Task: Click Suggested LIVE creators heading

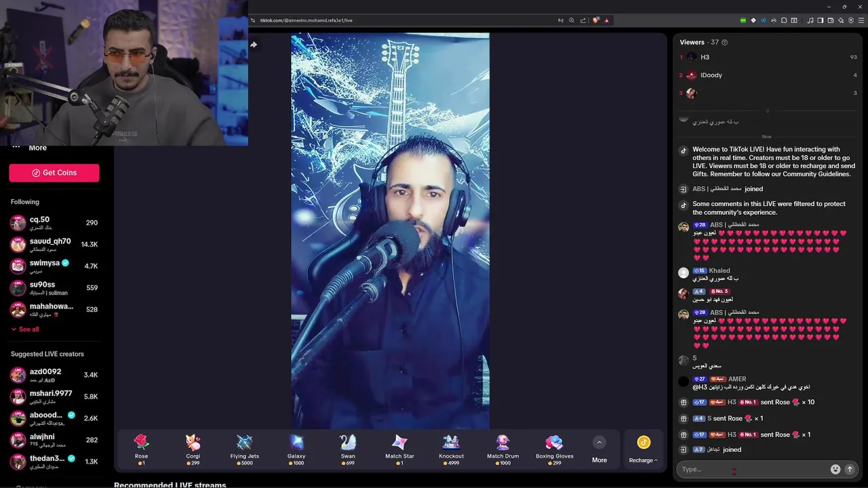Action: coord(47,354)
